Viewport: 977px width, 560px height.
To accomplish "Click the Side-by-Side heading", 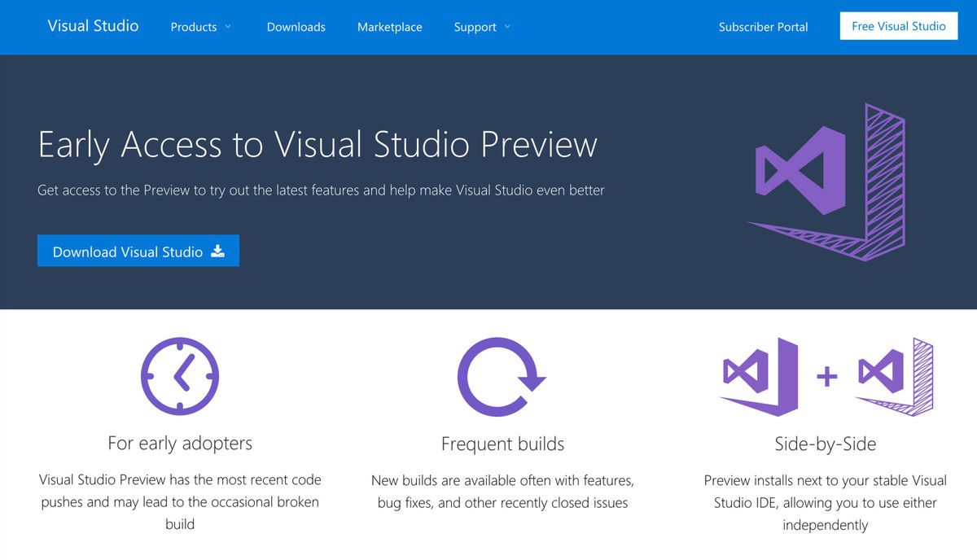I will pos(826,444).
